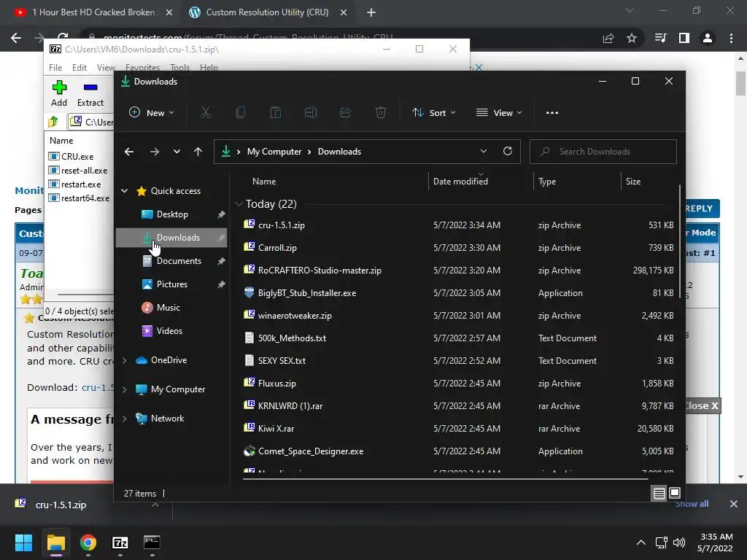The width and height of the screenshot is (747, 560).
Task: Expand the My Computer tree node
Action: click(x=124, y=389)
